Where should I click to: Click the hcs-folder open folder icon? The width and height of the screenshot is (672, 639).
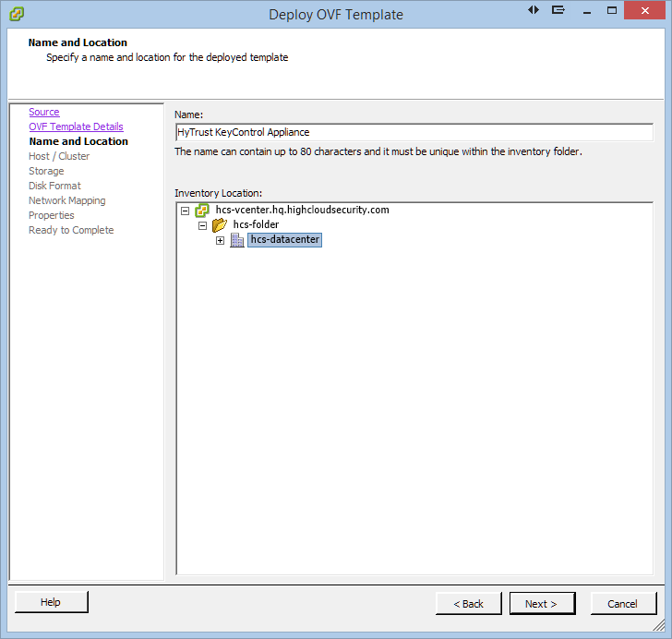click(220, 224)
